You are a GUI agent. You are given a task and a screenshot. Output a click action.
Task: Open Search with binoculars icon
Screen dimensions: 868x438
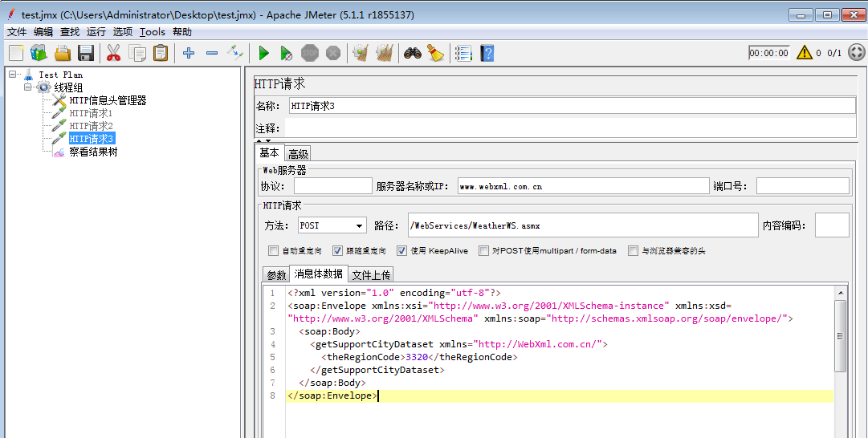pos(413,53)
